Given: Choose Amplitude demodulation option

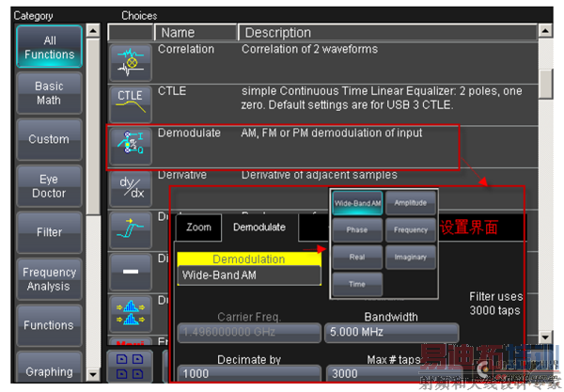Looking at the screenshot, I should click(411, 203).
